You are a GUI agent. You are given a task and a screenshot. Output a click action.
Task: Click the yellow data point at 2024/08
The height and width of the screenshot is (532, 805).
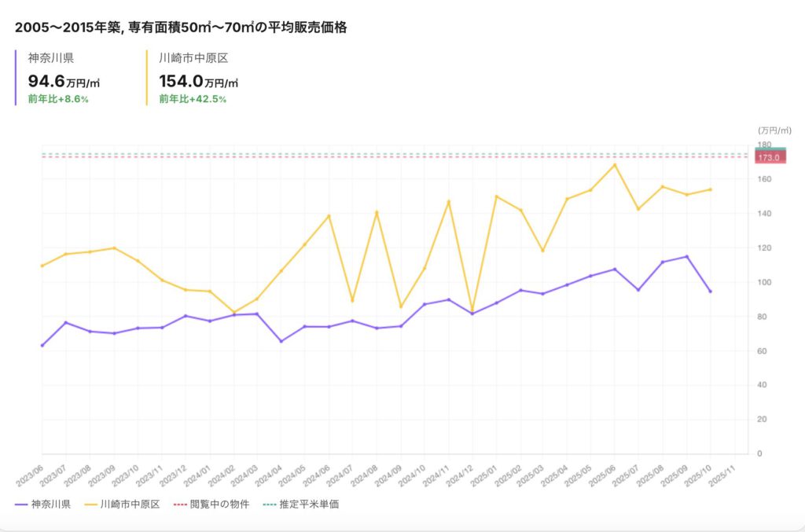click(377, 212)
